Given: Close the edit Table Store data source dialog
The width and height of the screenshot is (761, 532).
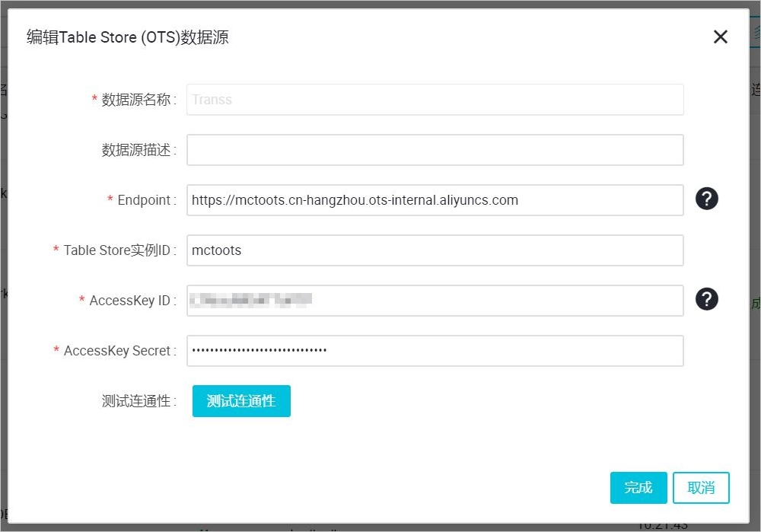Looking at the screenshot, I should pos(720,37).
